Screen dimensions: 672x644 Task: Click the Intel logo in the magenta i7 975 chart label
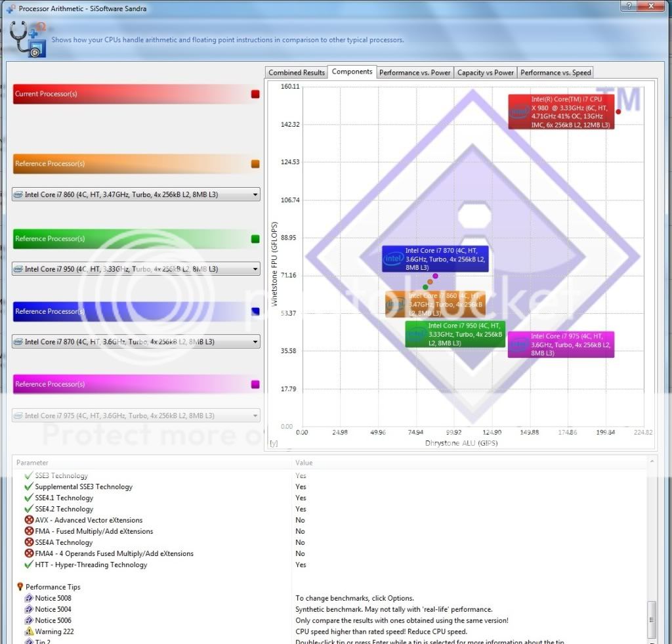point(519,344)
